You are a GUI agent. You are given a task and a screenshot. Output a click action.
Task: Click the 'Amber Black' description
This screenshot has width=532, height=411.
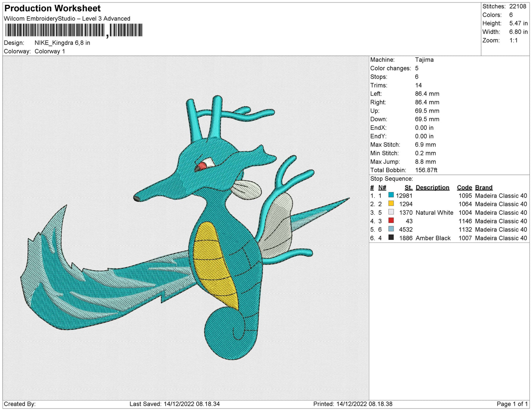(x=433, y=238)
